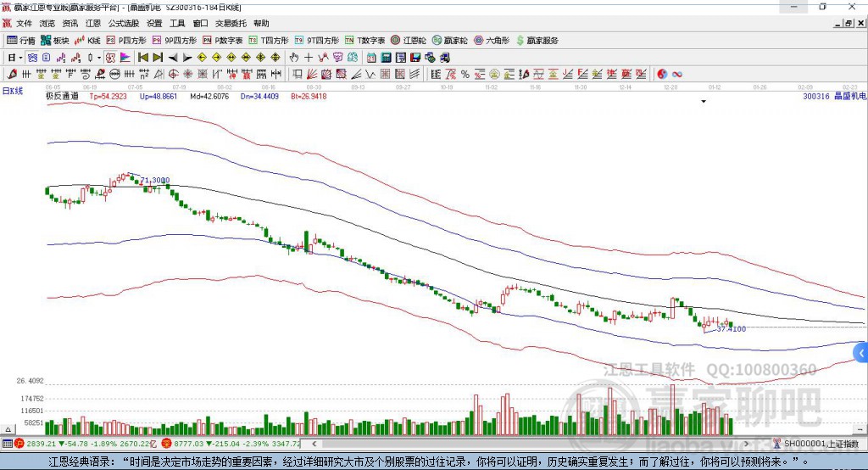868x470 pixels.
Task: Click the 深 Shenzhen index status icon
Action: pos(167,444)
